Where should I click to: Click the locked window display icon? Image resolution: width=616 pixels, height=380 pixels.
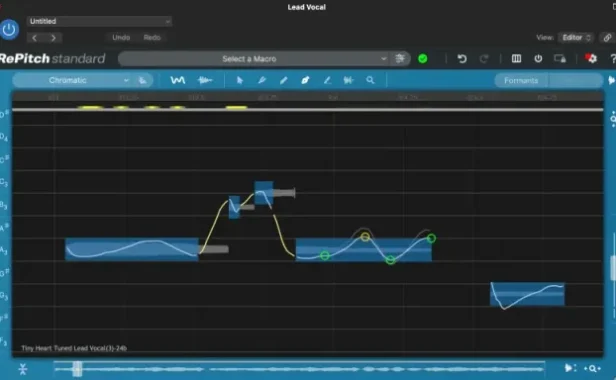[x=560, y=59]
